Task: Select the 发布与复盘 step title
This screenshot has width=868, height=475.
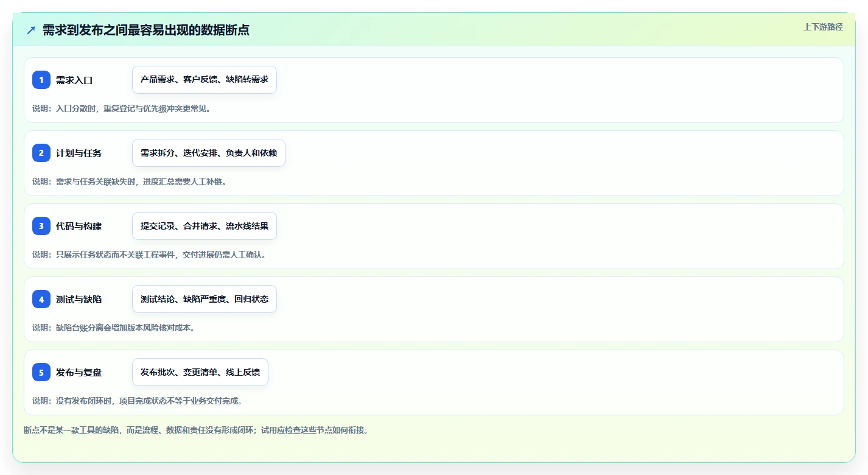Action: pyautogui.click(x=79, y=372)
